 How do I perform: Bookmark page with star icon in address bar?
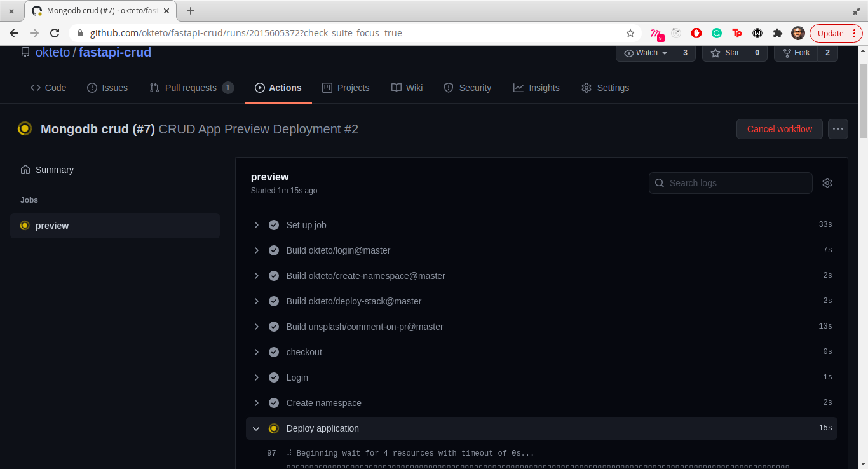point(630,33)
